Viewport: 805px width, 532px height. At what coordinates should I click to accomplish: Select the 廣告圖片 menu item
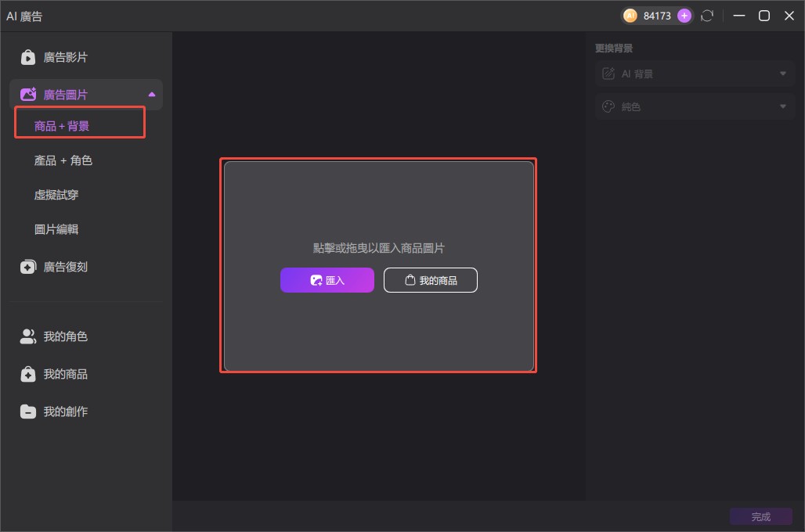[85, 95]
